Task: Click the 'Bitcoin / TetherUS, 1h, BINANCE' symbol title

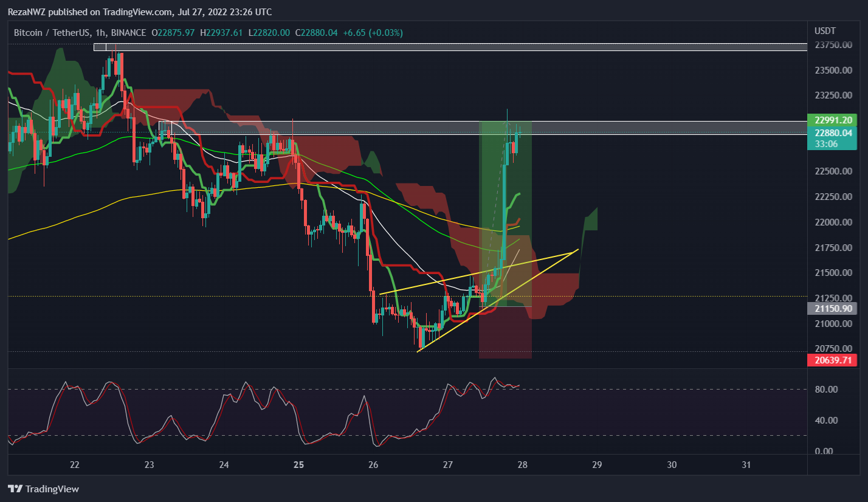Action: coord(80,33)
